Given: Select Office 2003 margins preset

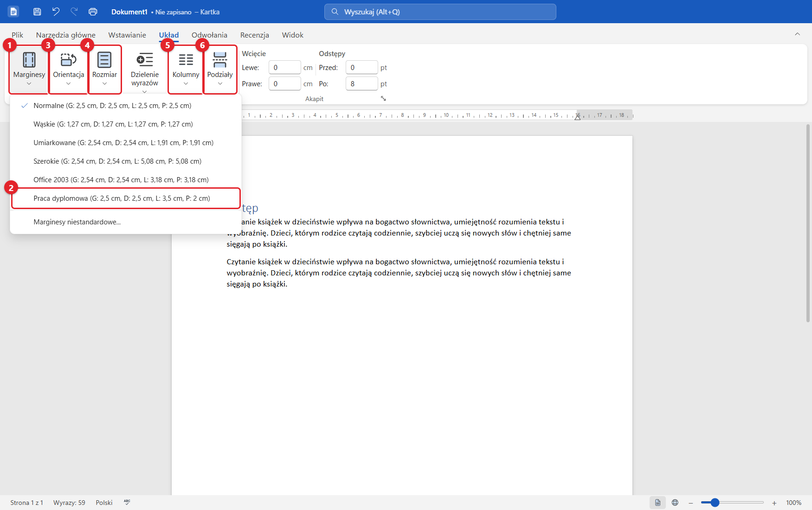Looking at the screenshot, I should tap(125, 180).
